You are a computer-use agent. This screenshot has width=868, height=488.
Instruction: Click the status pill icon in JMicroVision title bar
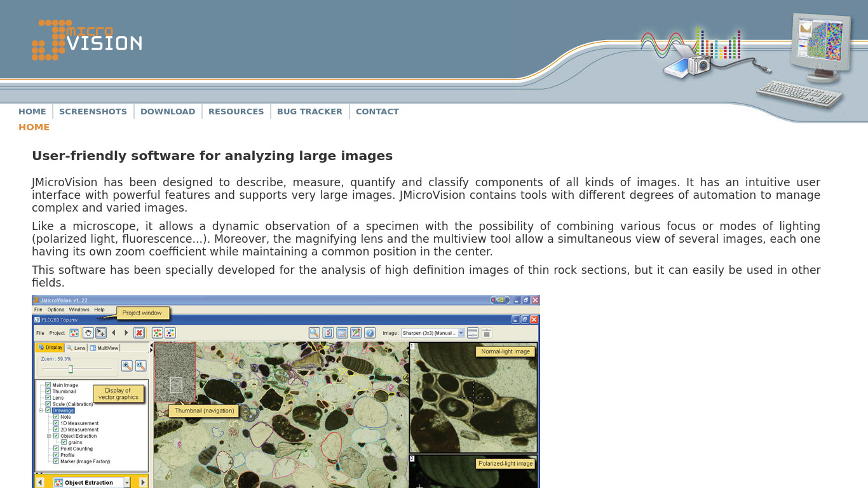(499, 300)
